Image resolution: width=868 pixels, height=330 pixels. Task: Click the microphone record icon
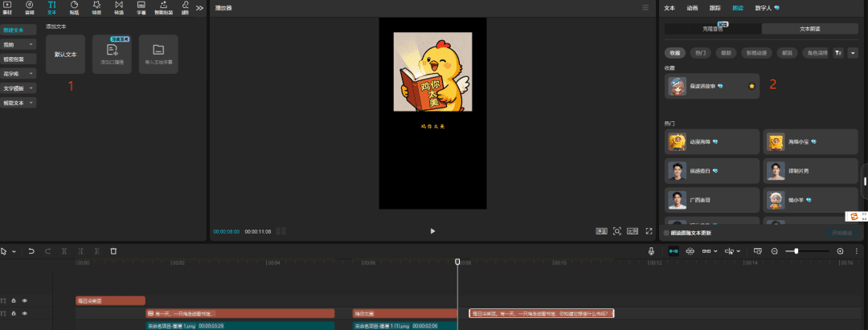point(652,251)
